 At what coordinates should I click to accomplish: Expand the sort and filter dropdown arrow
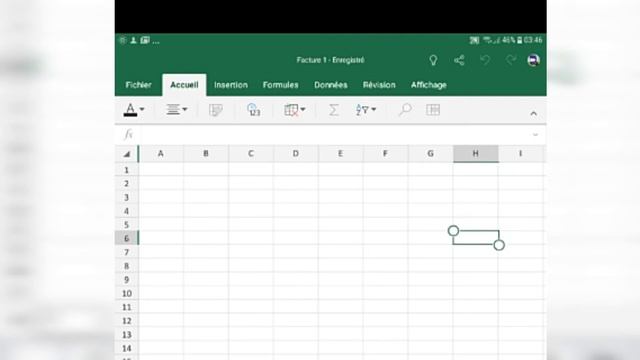pyautogui.click(x=374, y=109)
